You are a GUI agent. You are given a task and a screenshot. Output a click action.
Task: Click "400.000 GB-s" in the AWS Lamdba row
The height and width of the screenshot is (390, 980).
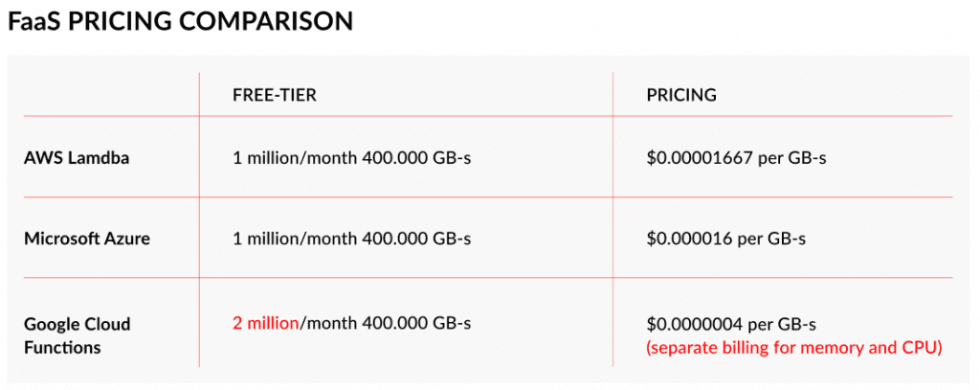pos(416,158)
